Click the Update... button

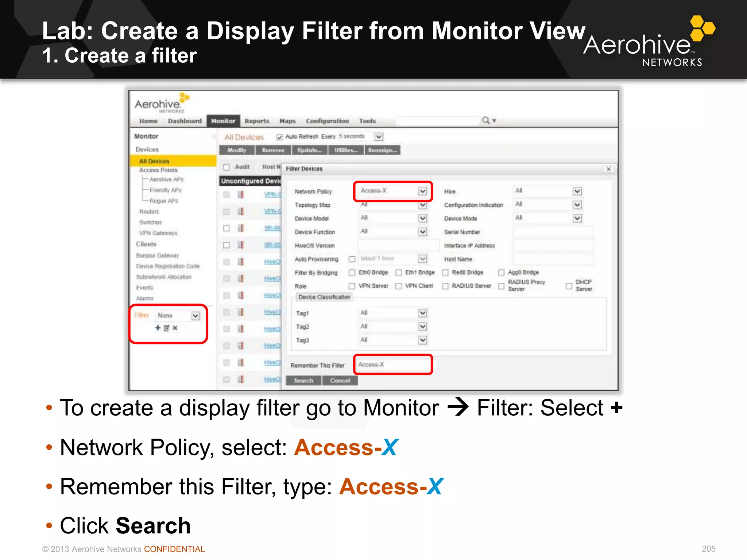309,150
